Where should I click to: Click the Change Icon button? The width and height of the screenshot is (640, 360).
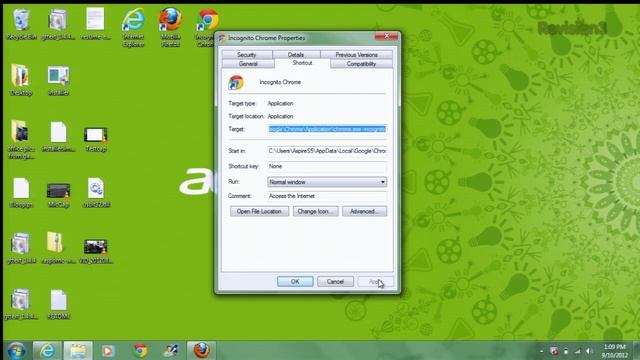316,211
